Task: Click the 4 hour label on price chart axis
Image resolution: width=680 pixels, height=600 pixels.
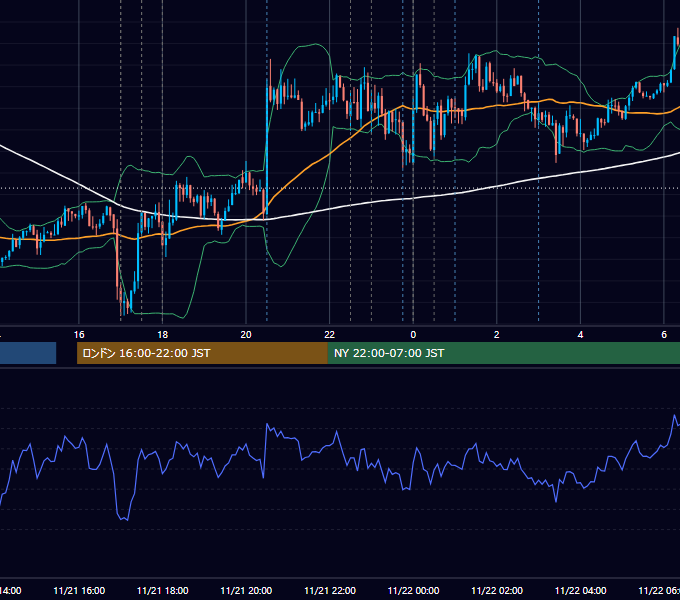Action: (580, 335)
